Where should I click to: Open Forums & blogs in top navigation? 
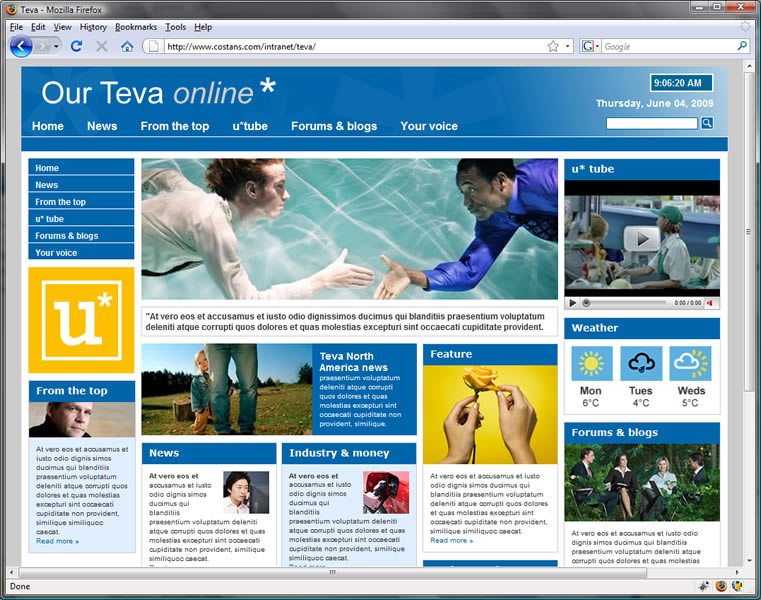pos(334,126)
